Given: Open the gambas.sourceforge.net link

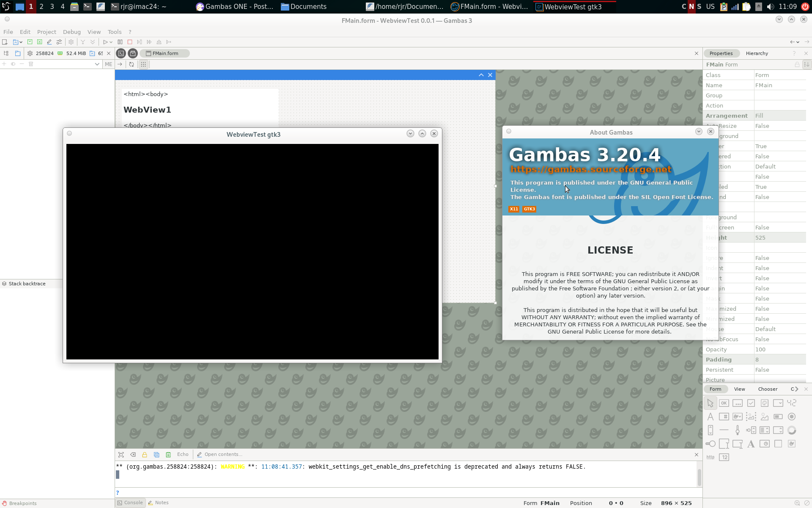Looking at the screenshot, I should click(x=591, y=169).
